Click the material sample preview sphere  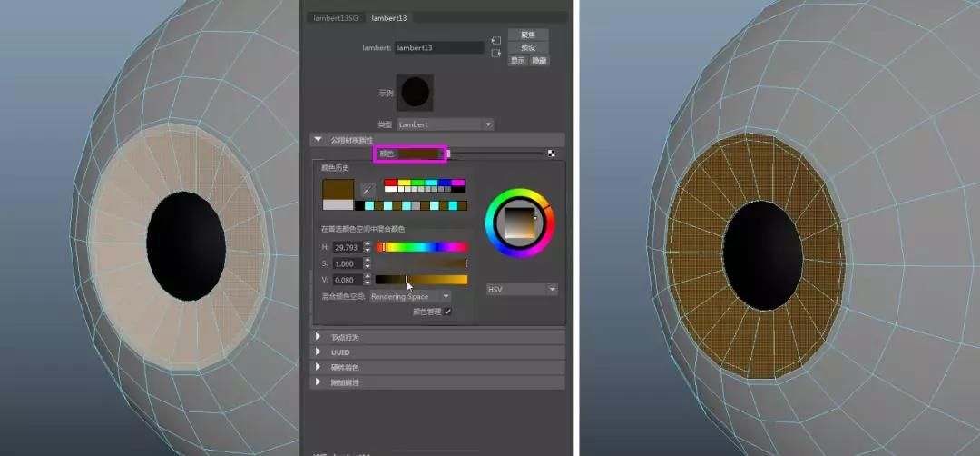[415, 92]
